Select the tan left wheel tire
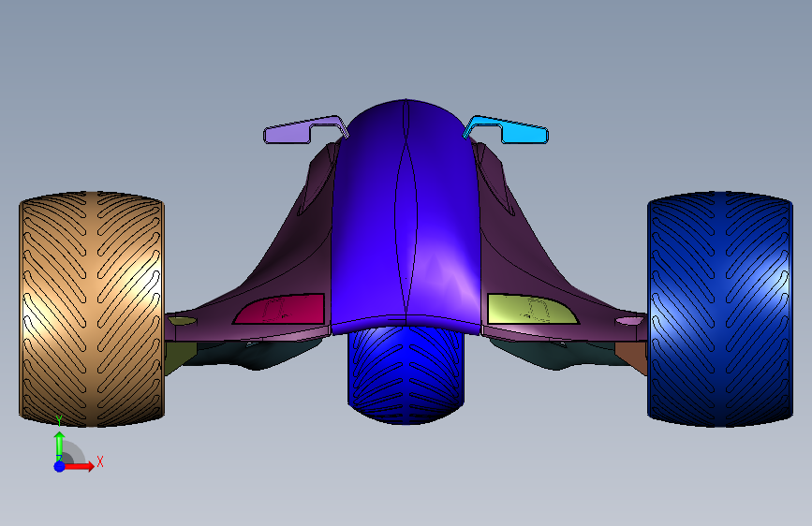Image resolution: width=812 pixels, height=526 pixels. 92,309
